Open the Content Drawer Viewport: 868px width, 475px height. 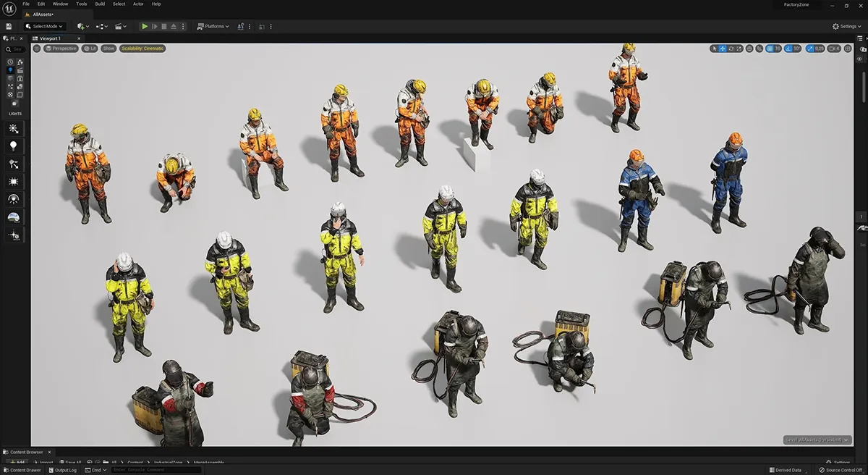point(25,470)
